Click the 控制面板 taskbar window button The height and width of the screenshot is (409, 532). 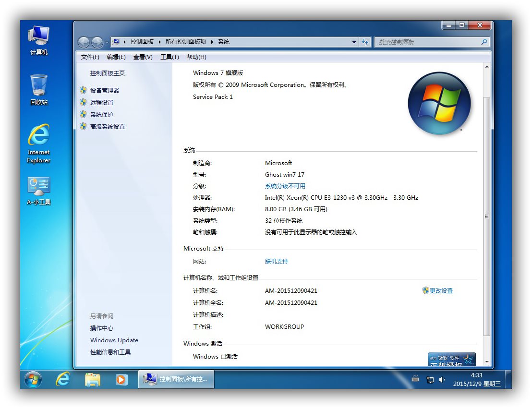(x=176, y=379)
